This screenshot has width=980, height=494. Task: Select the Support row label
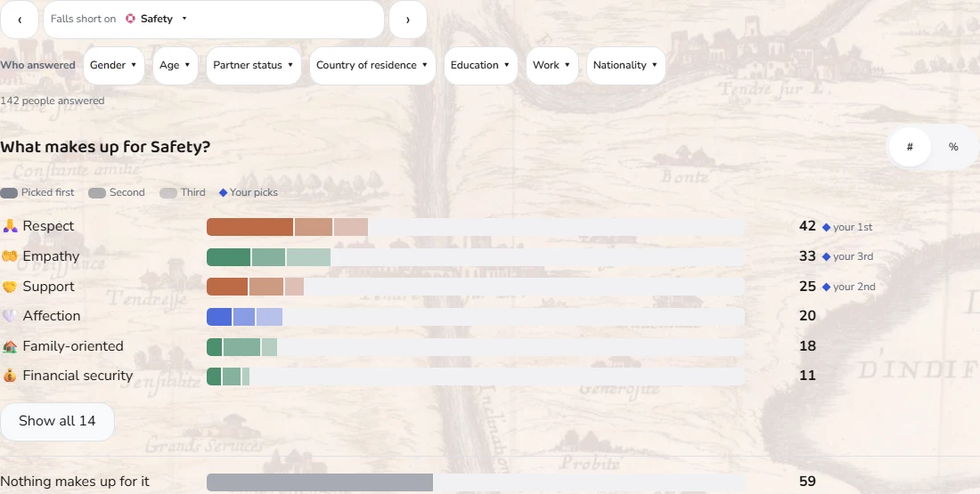(x=49, y=287)
